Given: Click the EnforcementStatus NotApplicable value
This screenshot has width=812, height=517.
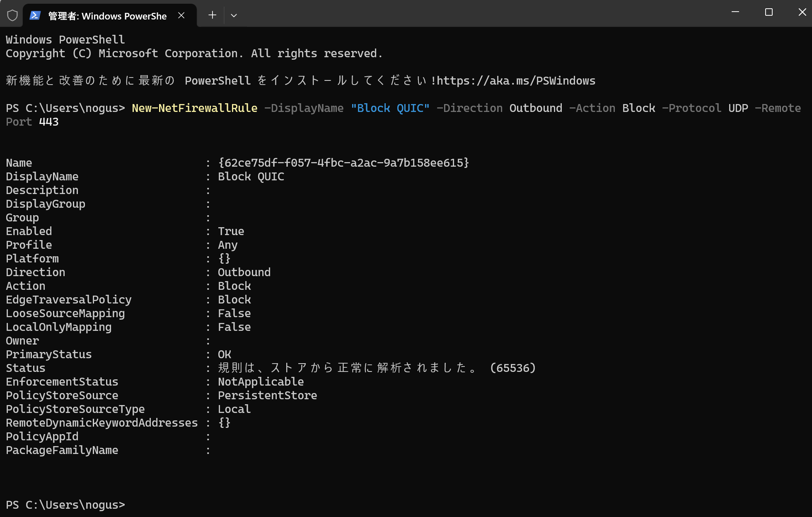Looking at the screenshot, I should pos(261,382).
